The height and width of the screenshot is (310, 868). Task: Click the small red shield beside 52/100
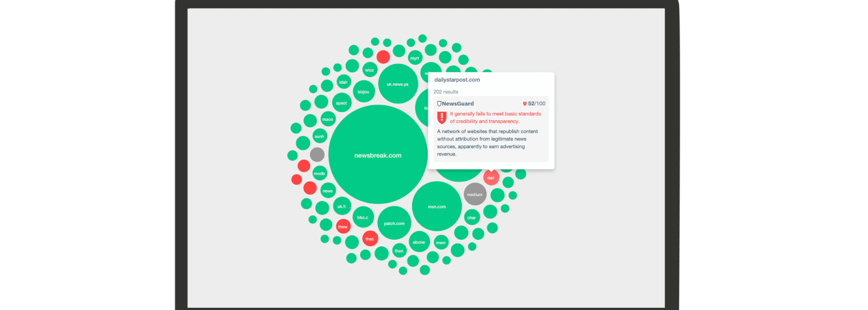524,104
